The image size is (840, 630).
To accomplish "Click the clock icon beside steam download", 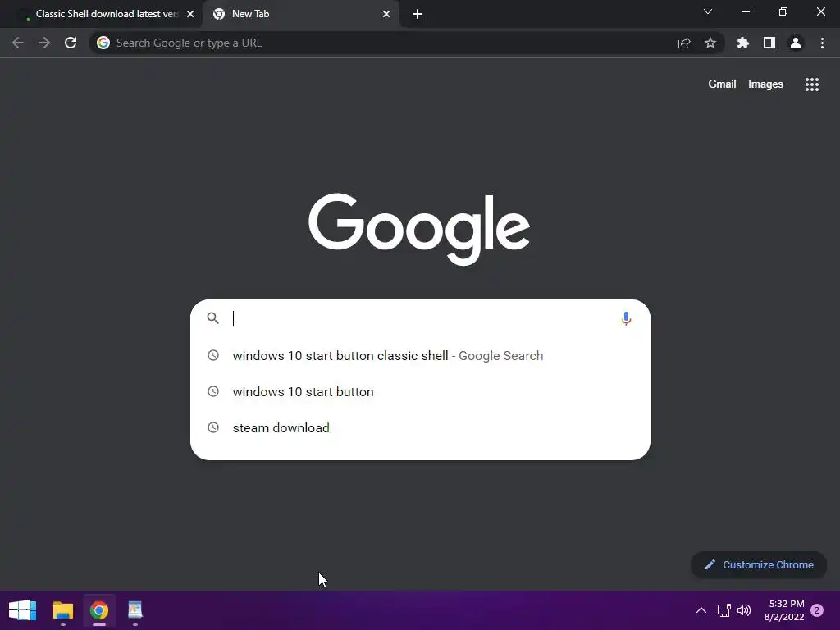I will 213,427.
